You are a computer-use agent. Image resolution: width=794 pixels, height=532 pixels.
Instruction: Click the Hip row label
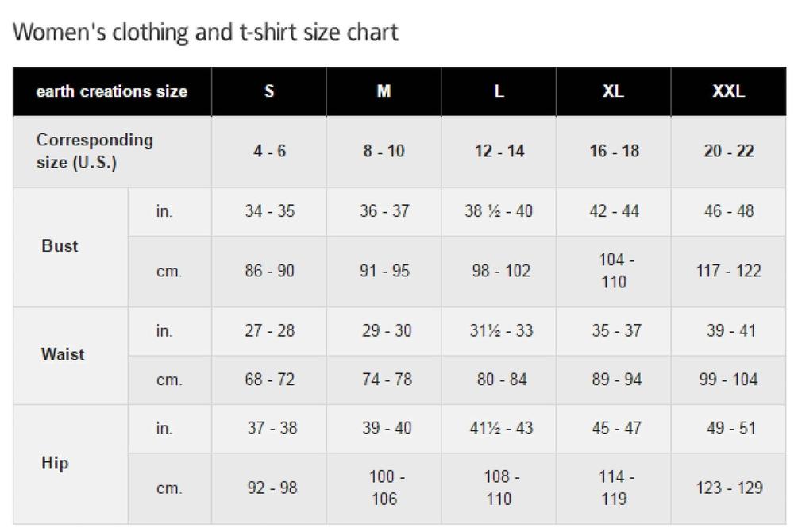point(54,463)
